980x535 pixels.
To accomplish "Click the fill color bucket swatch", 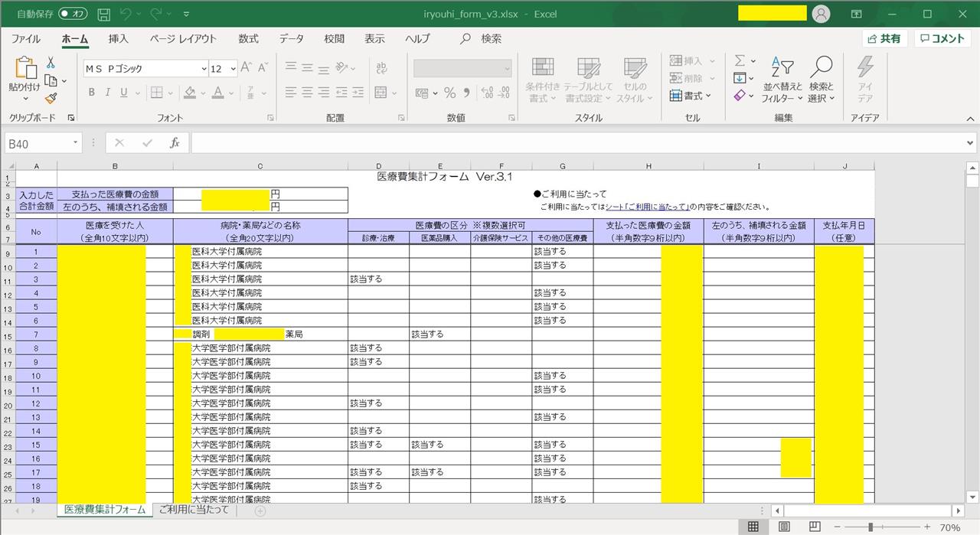I will point(191,93).
